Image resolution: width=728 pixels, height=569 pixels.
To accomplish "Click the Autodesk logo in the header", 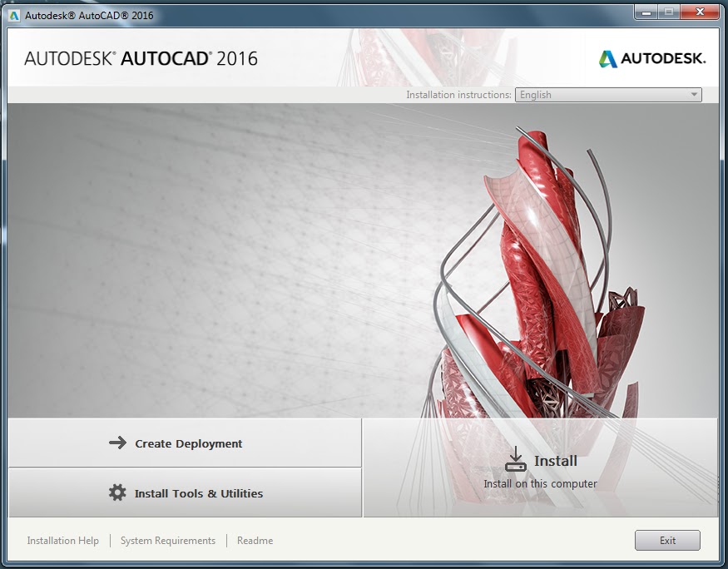I will [651, 59].
